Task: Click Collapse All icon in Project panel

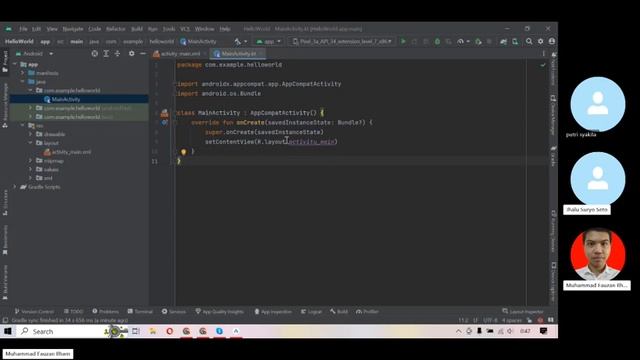Action: [x=117, y=53]
